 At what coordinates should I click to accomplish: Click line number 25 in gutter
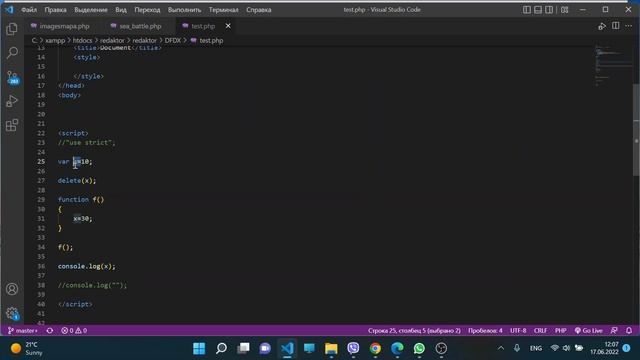(x=41, y=162)
